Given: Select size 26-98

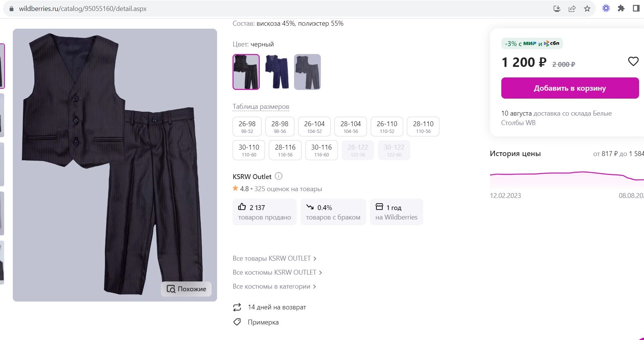Looking at the screenshot, I should click(x=247, y=127).
